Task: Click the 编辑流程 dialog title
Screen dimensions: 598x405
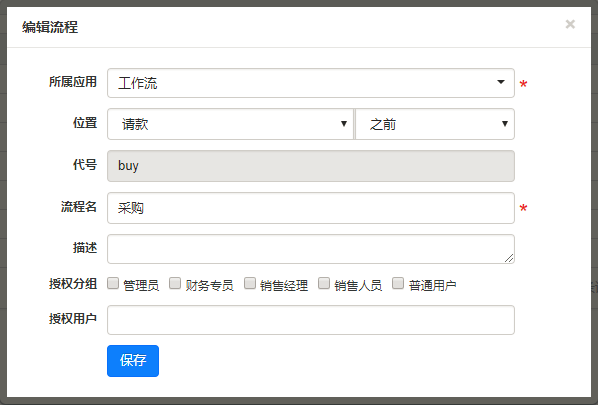Action: click(x=50, y=27)
